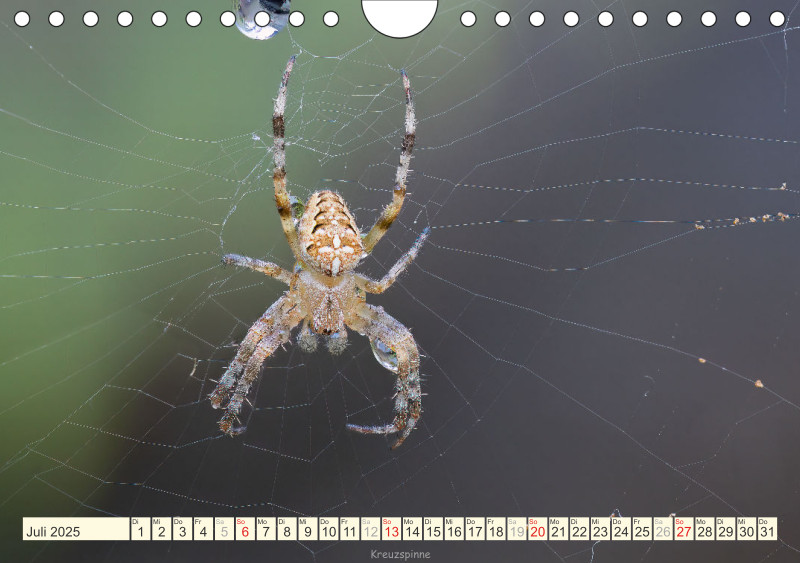Select Sunday 6 in red

click(245, 529)
